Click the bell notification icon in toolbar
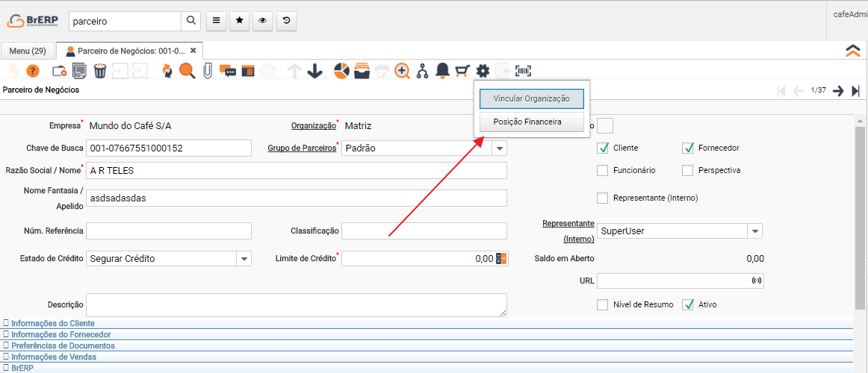Screen dimensions: 868x373 pos(442,71)
